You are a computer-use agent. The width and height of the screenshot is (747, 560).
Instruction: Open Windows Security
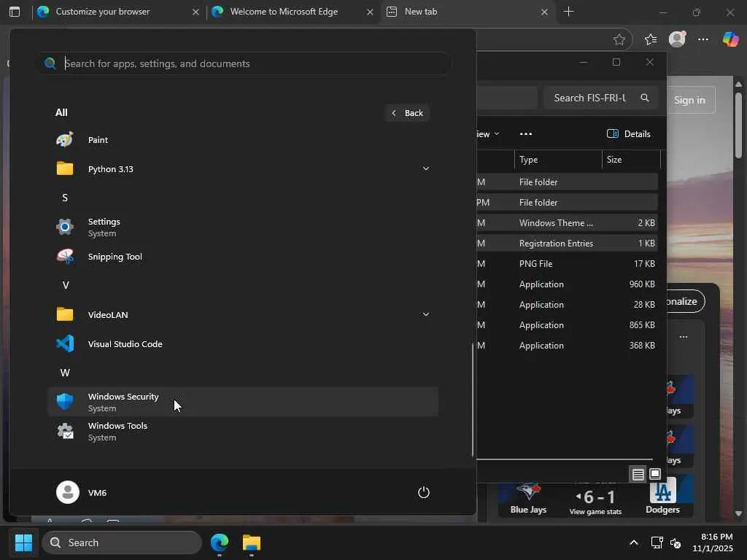click(243, 402)
